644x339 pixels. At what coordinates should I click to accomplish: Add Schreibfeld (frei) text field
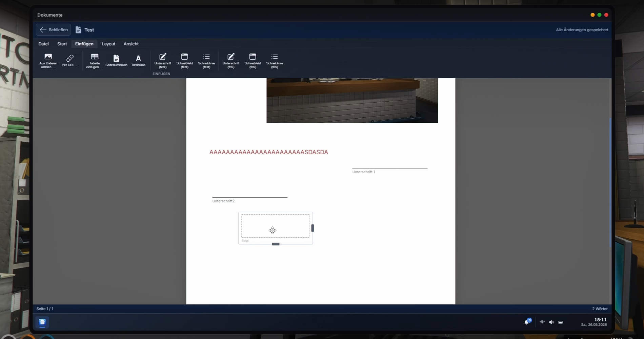253,61
